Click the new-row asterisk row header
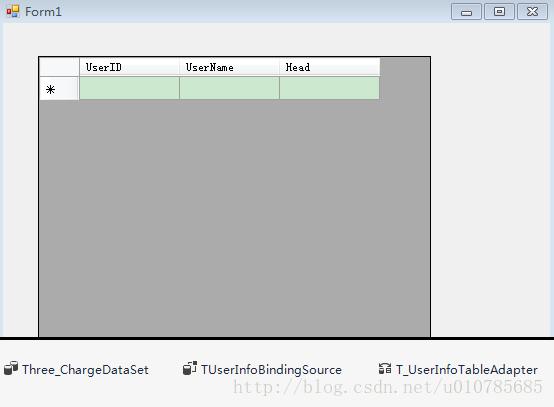Viewport: 554px width, 407px height. point(59,89)
